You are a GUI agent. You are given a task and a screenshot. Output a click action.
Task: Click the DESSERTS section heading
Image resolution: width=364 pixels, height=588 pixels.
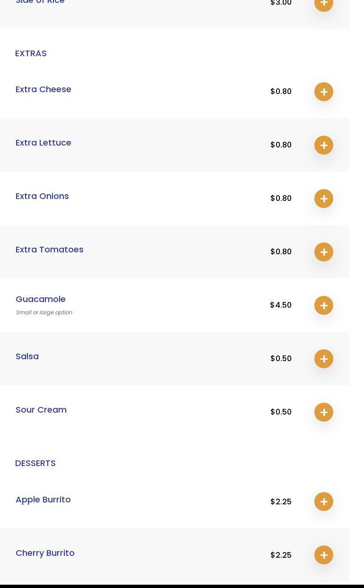click(35, 463)
